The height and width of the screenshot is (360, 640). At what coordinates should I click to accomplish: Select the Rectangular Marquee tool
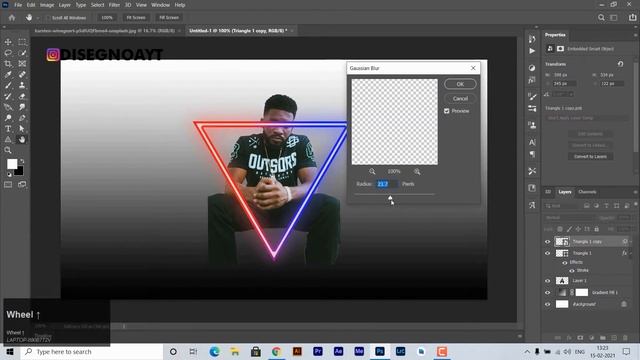(22, 42)
